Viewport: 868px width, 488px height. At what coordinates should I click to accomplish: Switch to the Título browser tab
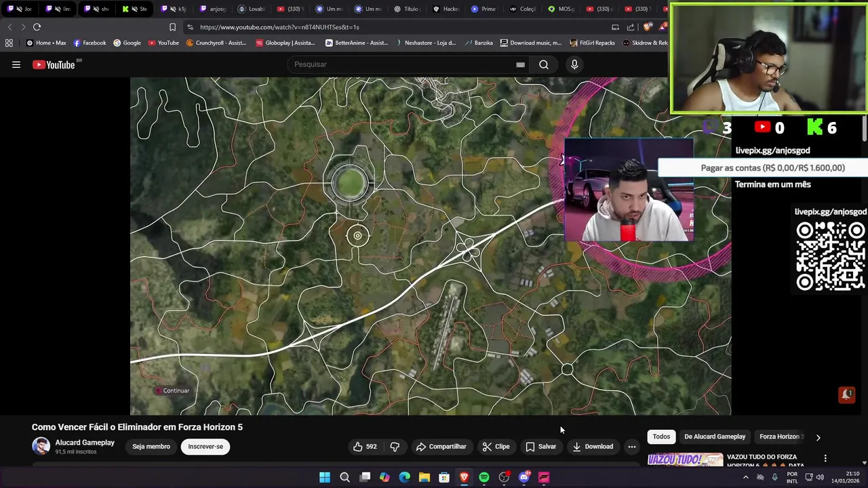click(x=407, y=9)
